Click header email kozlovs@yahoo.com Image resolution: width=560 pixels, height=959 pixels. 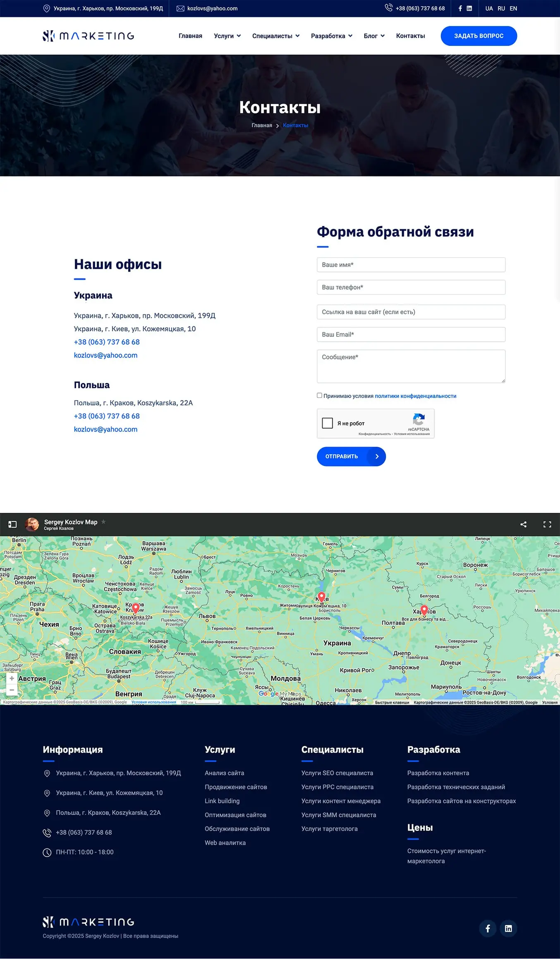(212, 8)
